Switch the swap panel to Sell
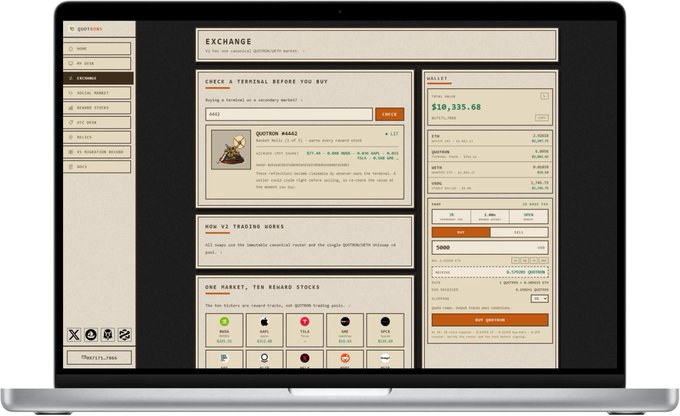 [x=519, y=233]
